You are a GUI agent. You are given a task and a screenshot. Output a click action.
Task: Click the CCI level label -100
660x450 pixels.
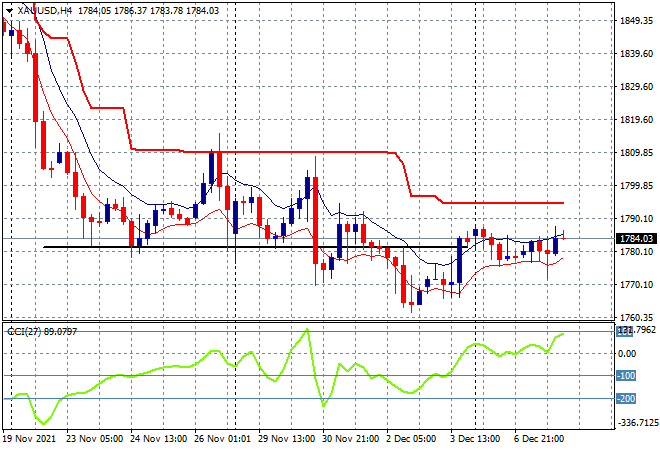[x=625, y=375]
